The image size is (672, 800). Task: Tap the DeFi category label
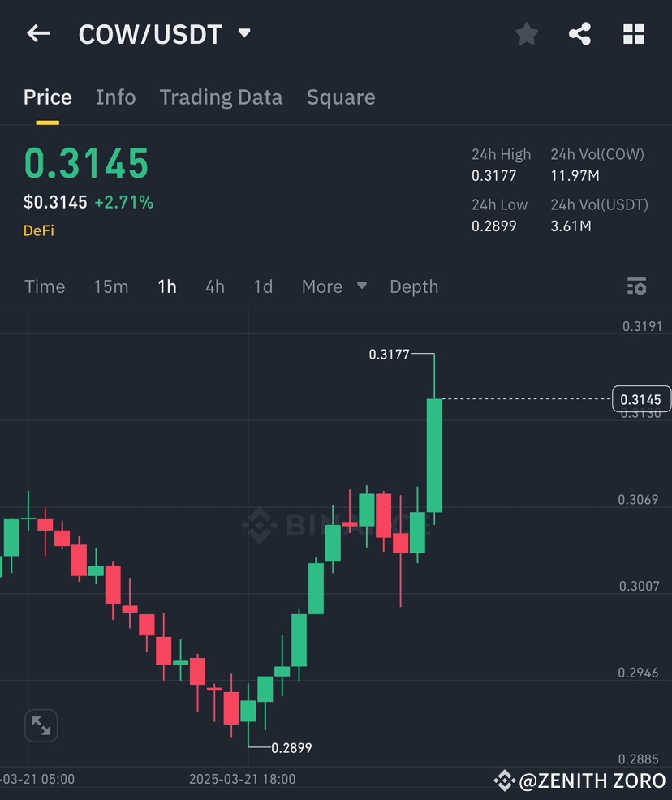point(37,230)
